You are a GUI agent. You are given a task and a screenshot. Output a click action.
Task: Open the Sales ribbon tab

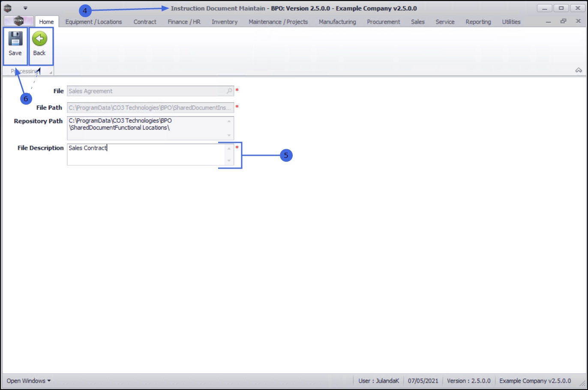[418, 22]
